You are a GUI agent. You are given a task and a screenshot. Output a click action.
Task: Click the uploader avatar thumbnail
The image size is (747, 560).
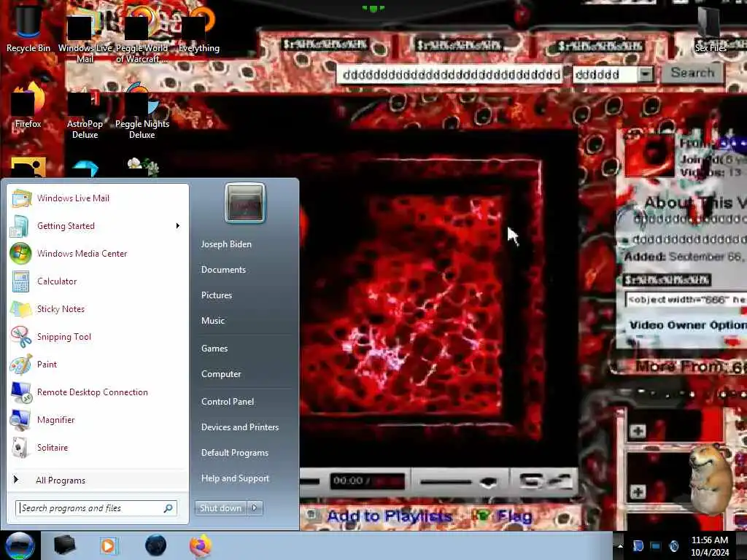pos(649,155)
